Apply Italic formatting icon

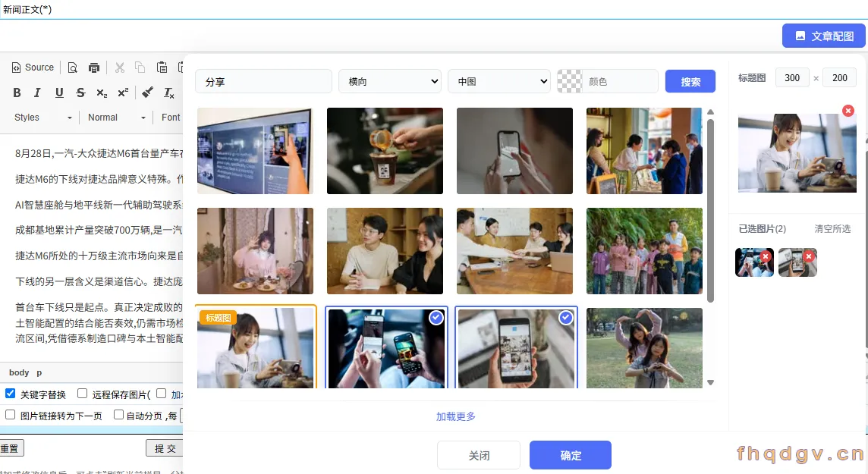[x=37, y=93]
